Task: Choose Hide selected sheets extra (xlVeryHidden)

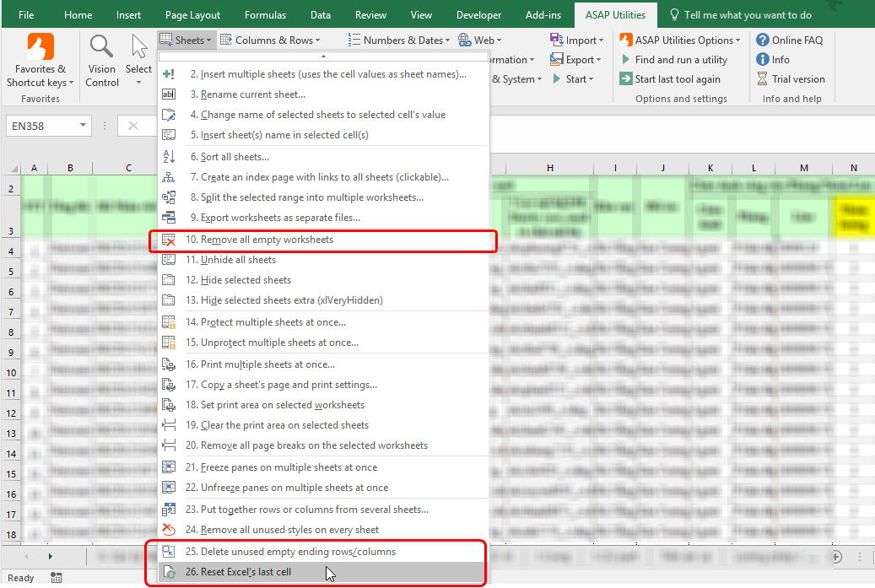Action: click(323, 300)
